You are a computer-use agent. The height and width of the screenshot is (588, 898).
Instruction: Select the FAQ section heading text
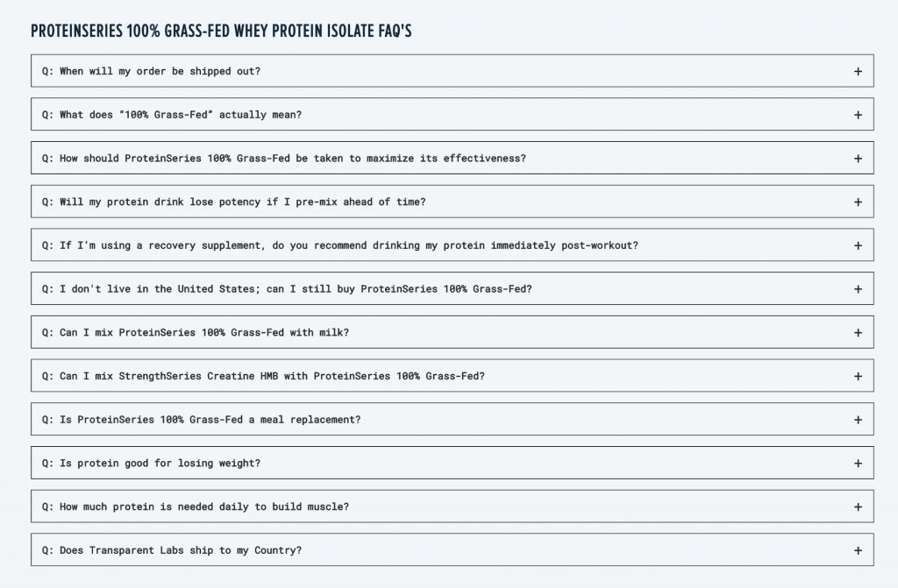click(222, 31)
